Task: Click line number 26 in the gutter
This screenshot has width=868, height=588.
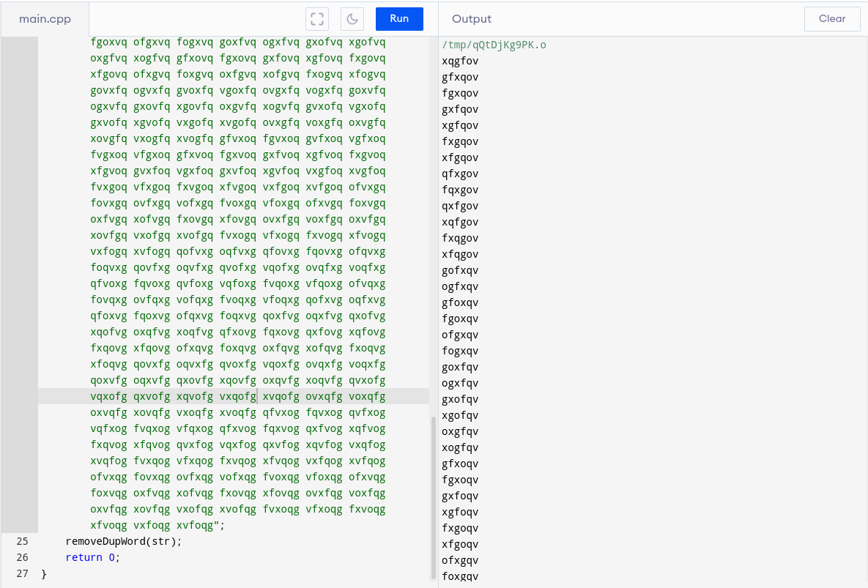Action: click(22, 557)
